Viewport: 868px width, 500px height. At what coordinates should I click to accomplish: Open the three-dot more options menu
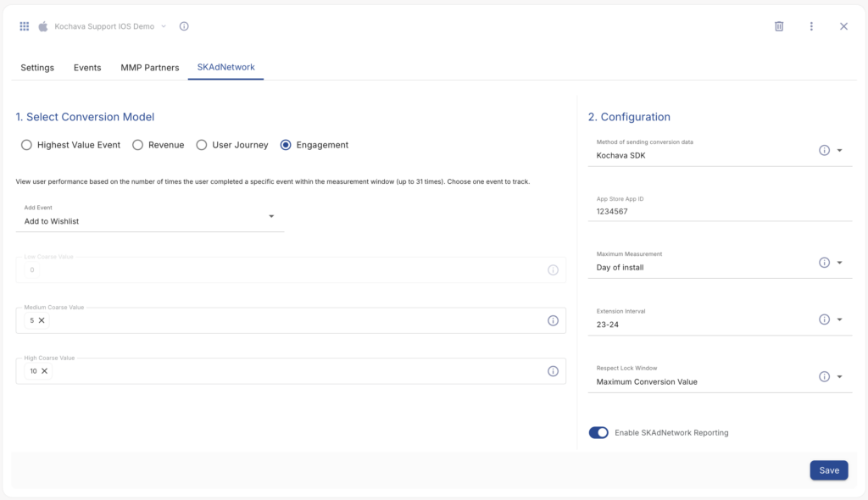[811, 26]
